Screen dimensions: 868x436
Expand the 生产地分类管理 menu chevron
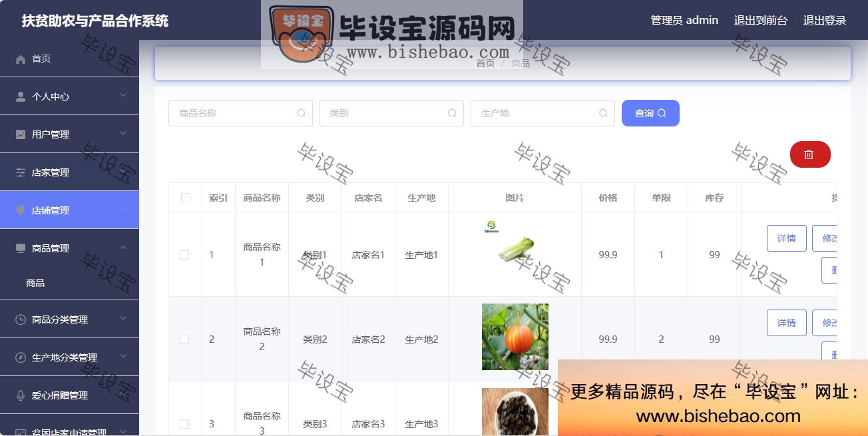[x=123, y=357]
